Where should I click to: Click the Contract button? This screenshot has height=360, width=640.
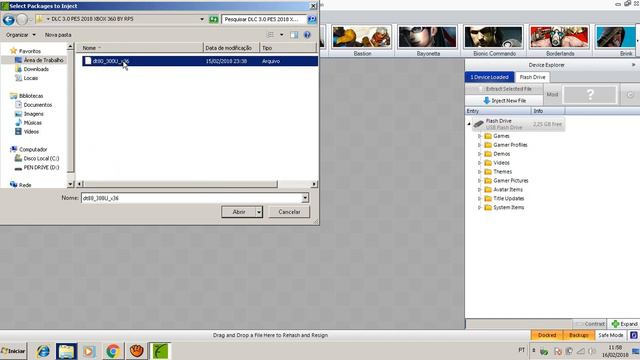tap(589, 324)
